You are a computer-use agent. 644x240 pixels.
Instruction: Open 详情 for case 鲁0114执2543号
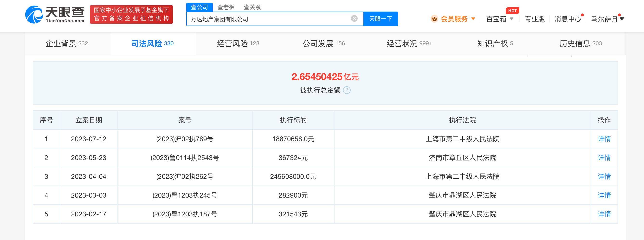point(604,158)
